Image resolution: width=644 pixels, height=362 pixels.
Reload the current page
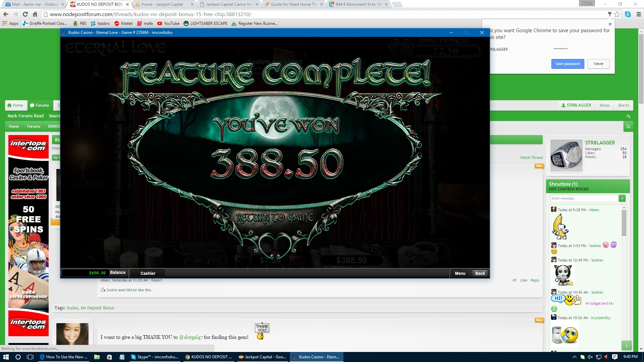point(25,14)
